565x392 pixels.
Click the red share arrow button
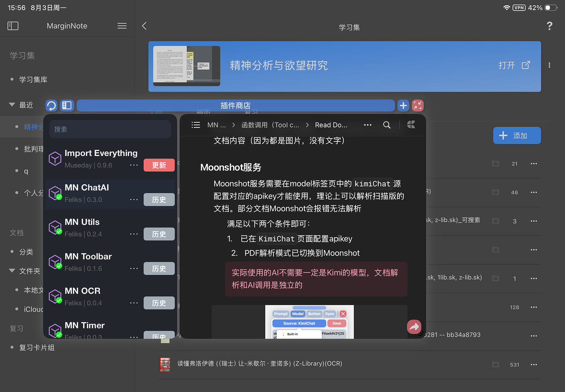pyautogui.click(x=414, y=327)
